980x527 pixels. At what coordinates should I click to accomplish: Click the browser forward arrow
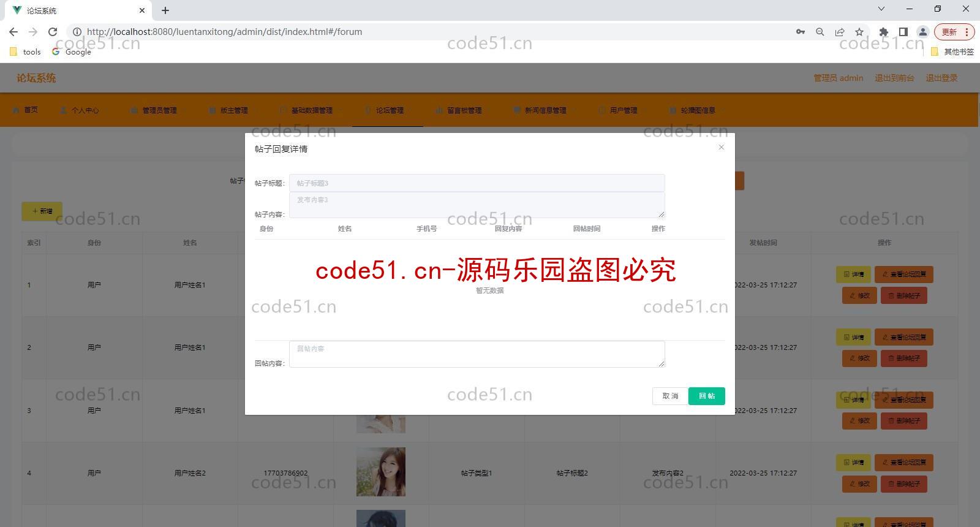[x=33, y=32]
